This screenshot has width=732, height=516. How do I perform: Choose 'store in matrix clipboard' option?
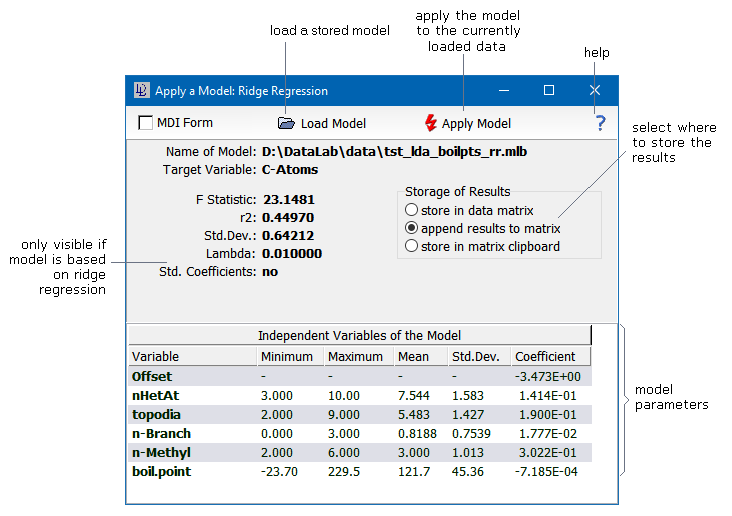click(411, 246)
